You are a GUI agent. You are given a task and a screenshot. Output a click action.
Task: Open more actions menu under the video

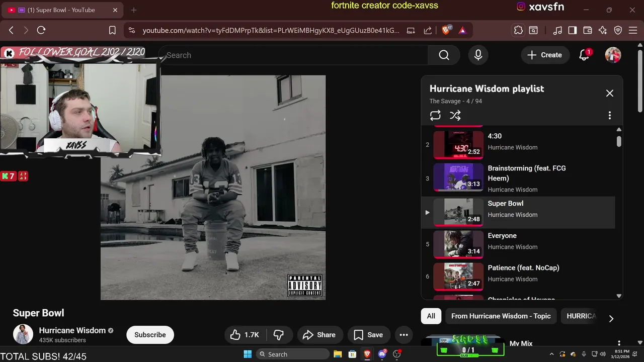[404, 335]
